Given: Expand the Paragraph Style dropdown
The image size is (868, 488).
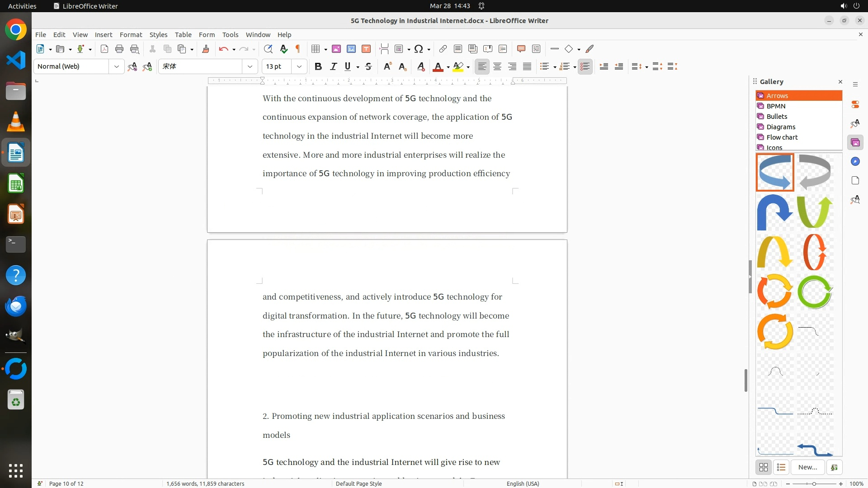Looking at the screenshot, I should (x=116, y=66).
